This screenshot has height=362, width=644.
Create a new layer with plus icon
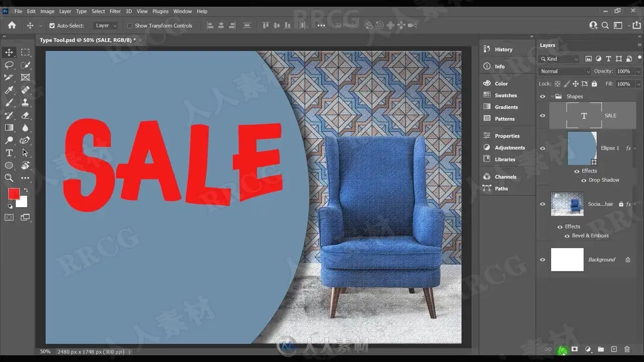614,349
